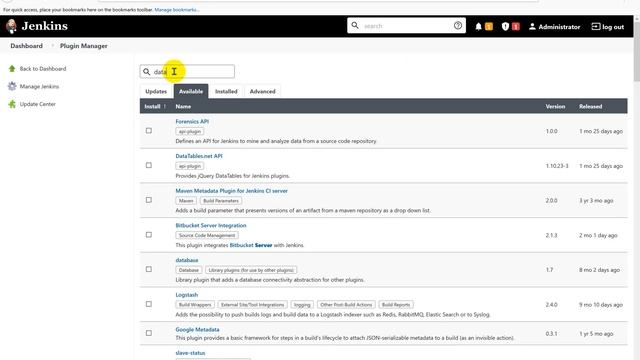Select Maven Metadata Plugin checkbox
The image size is (640, 360).
(149, 200)
